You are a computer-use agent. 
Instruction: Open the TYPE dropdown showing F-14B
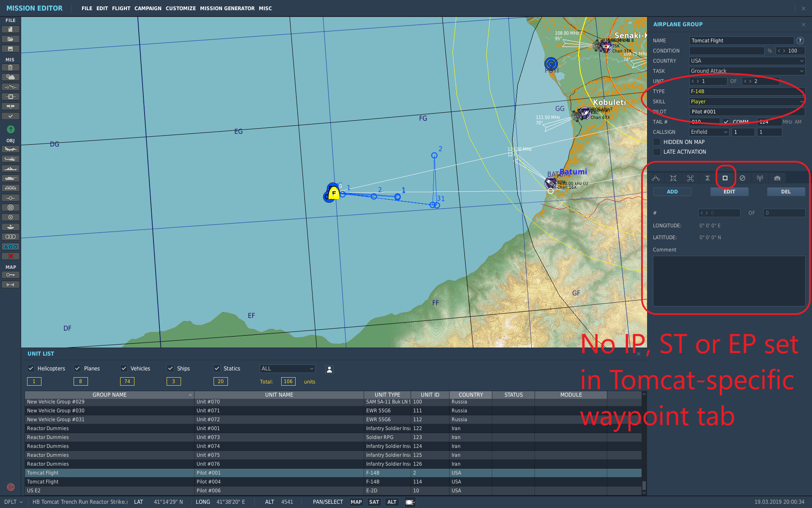pyautogui.click(x=747, y=91)
